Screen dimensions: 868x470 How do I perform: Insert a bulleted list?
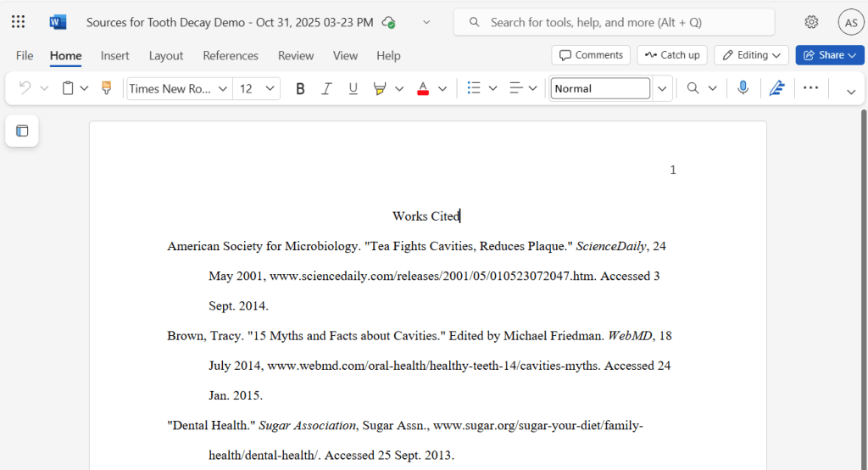pyautogui.click(x=474, y=88)
